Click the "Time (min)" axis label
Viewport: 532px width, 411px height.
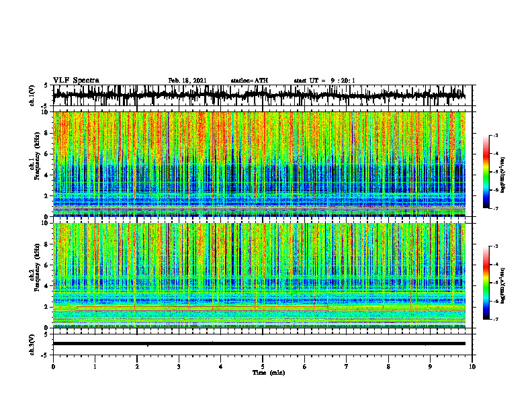269,373
